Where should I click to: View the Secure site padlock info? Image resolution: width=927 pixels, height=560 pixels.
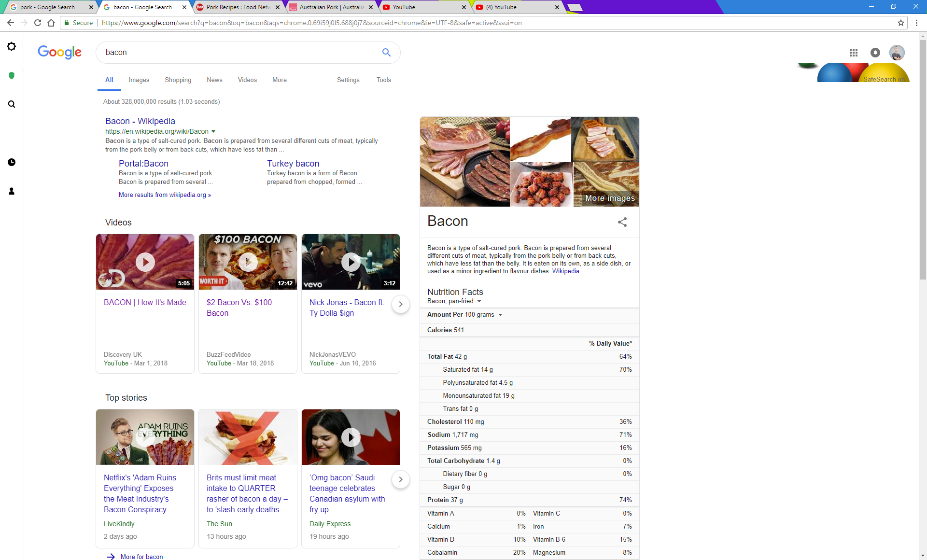(x=78, y=23)
